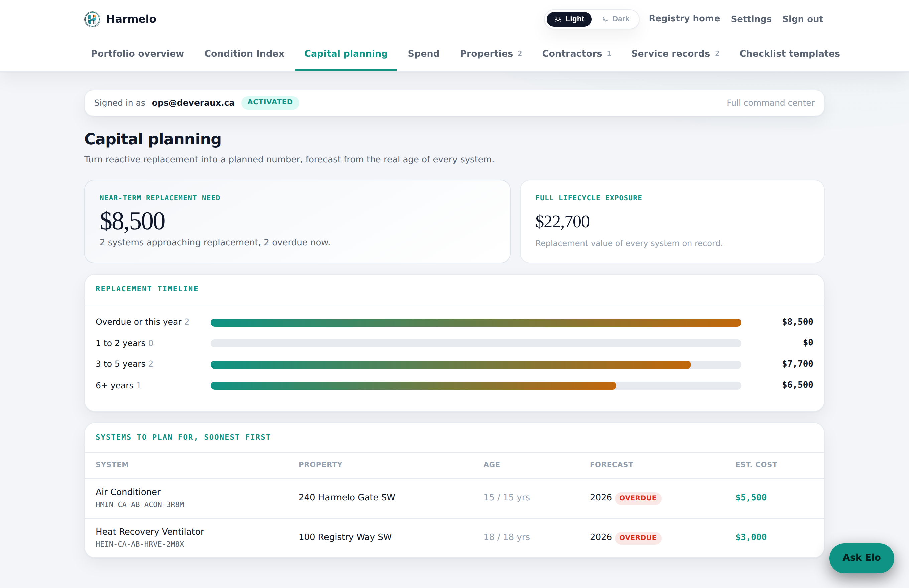
Task: Click the $7,700 timeline amount
Action: [797, 364]
